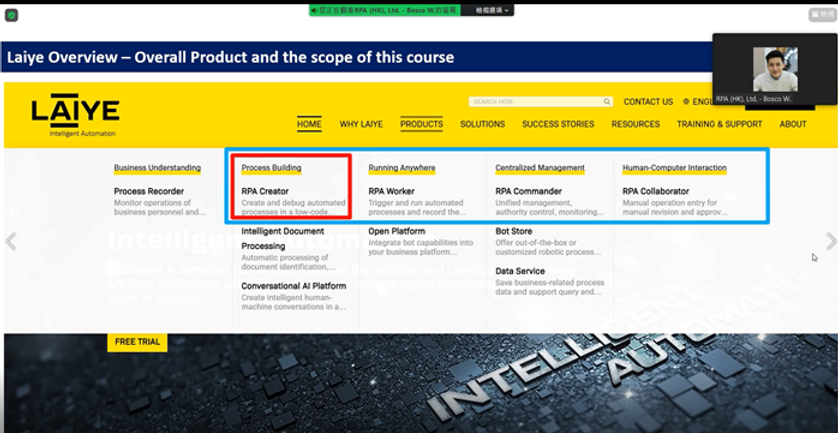The width and height of the screenshot is (838, 433).
Task: Open the Conversational AI Platform link
Action: coord(293,286)
